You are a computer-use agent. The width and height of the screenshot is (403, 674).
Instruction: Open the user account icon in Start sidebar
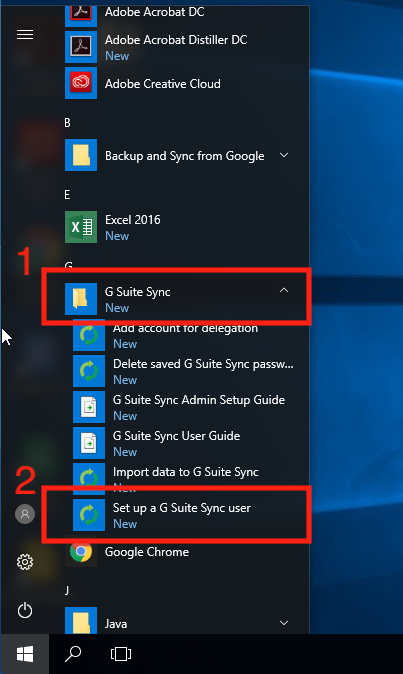pos(25,514)
